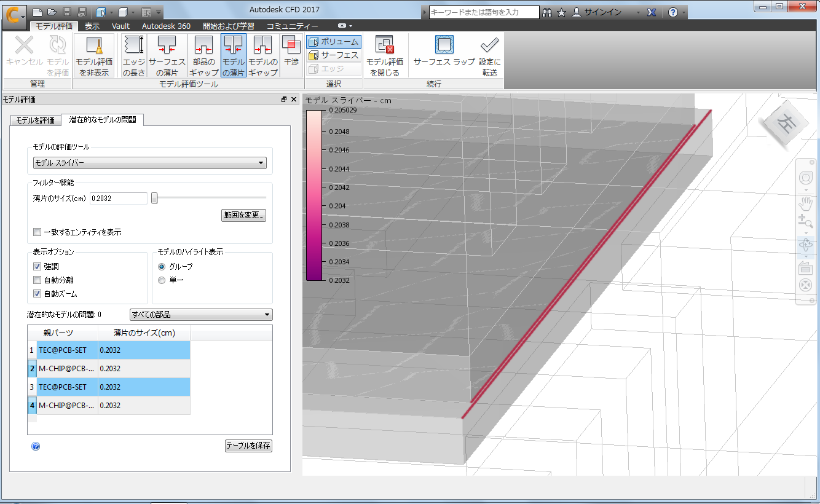Select the 単一 radio button

[x=162, y=280]
